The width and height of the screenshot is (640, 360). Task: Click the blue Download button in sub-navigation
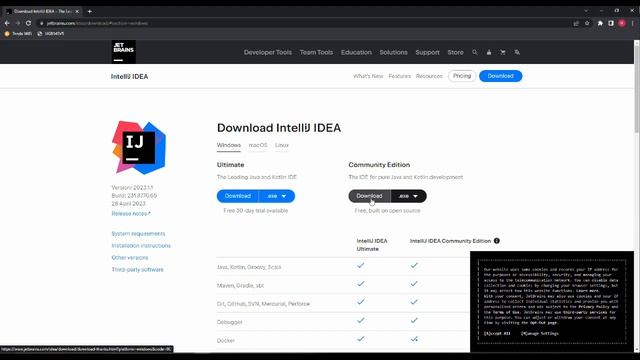click(500, 76)
